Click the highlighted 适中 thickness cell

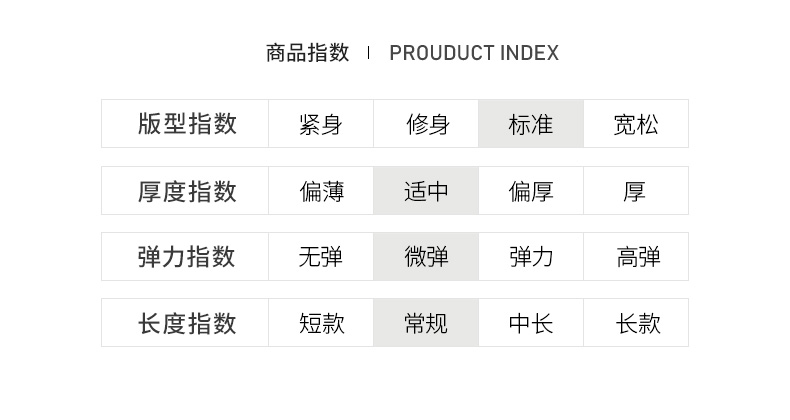click(x=426, y=191)
